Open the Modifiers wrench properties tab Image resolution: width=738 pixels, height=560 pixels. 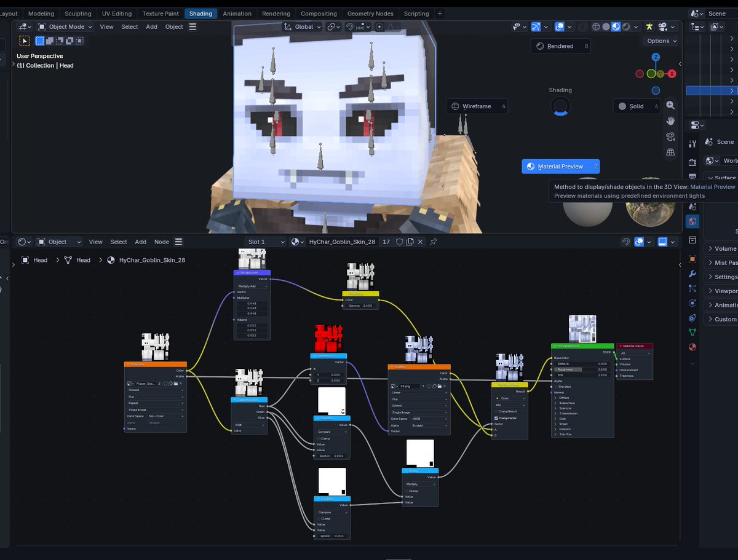(x=692, y=274)
